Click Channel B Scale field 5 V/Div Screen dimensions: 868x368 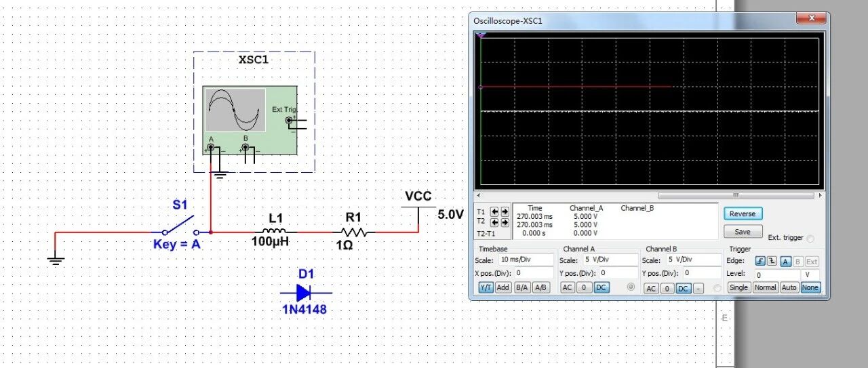694,260
